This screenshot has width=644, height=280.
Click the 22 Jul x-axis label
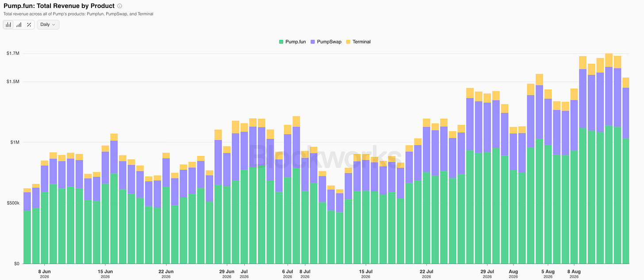point(426,274)
